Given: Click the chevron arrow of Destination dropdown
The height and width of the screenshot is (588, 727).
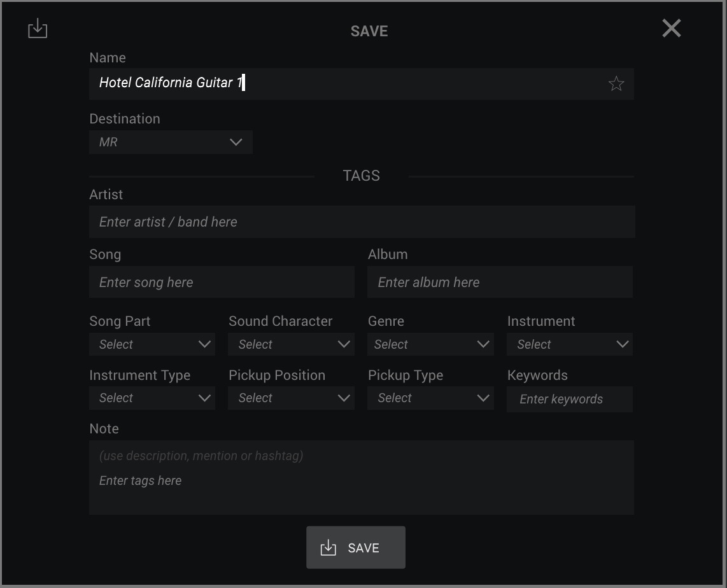Looking at the screenshot, I should point(236,142).
